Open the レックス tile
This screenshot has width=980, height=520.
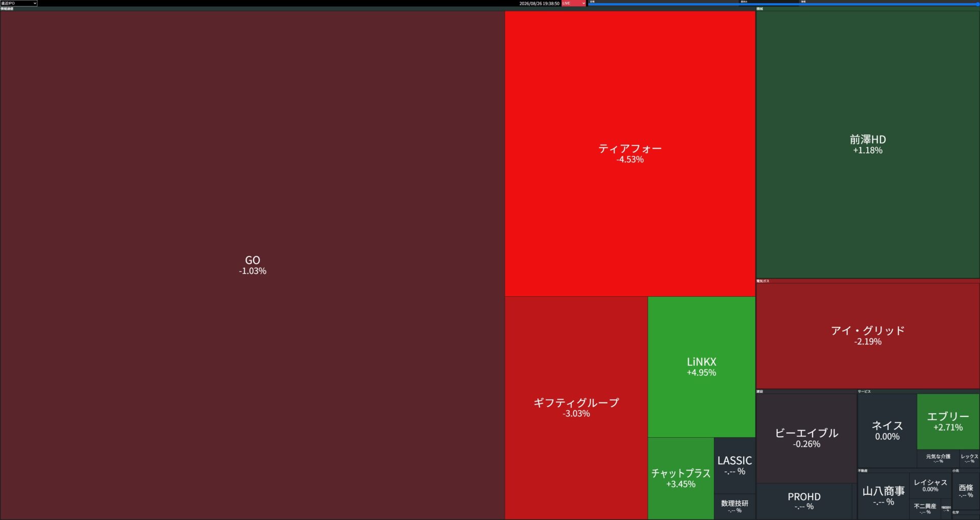coord(969,459)
